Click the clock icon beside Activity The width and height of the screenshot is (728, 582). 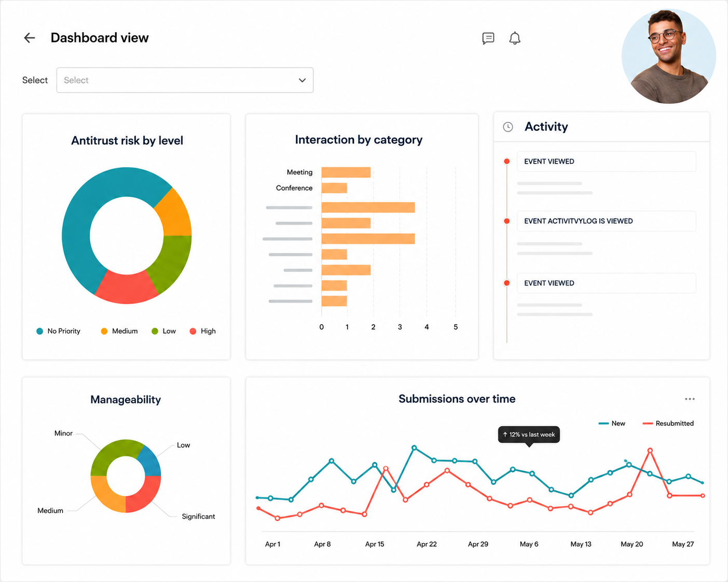pos(508,127)
